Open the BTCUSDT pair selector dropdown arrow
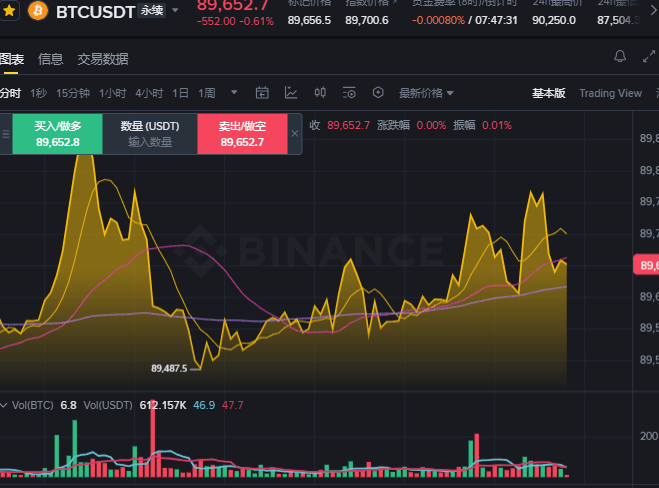Viewport: 659px width, 488px height. 175,10
